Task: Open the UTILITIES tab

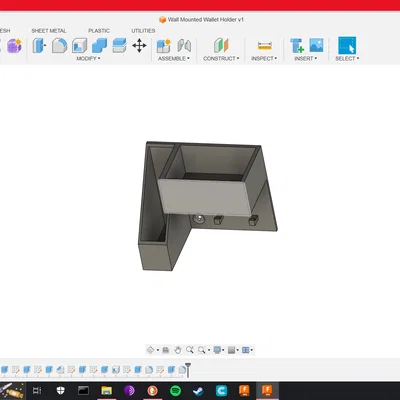Action: click(x=143, y=31)
